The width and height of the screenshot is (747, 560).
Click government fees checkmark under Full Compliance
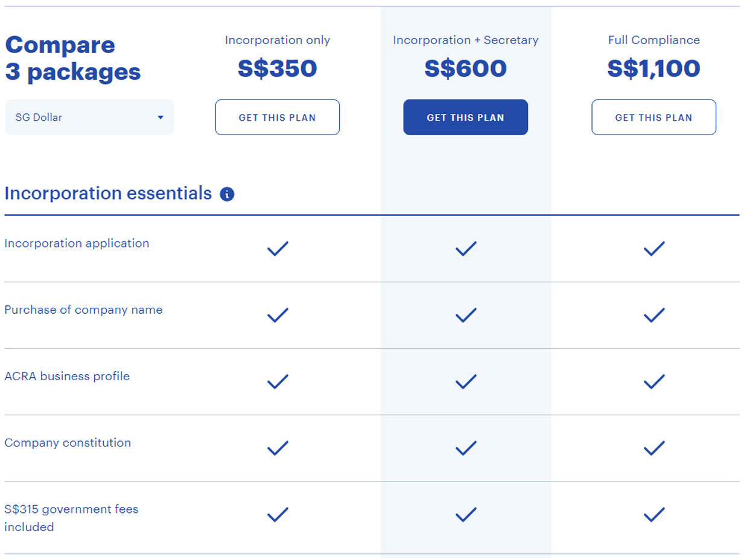click(654, 514)
